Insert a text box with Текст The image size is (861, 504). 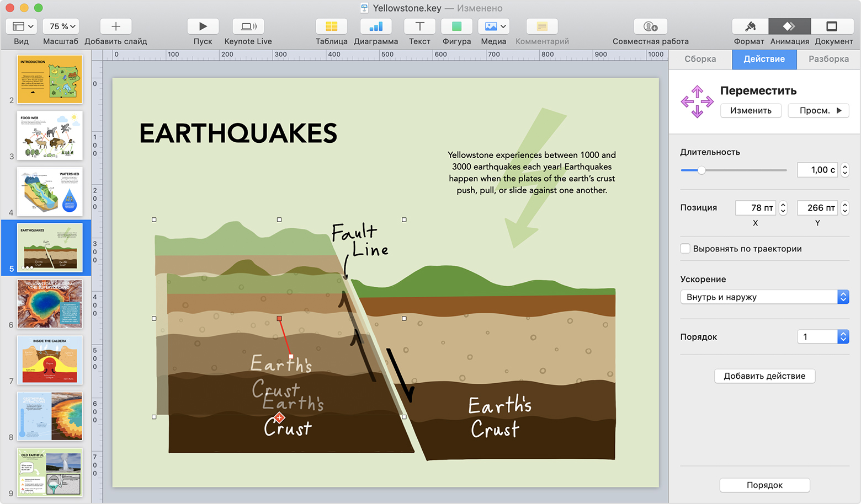(419, 26)
